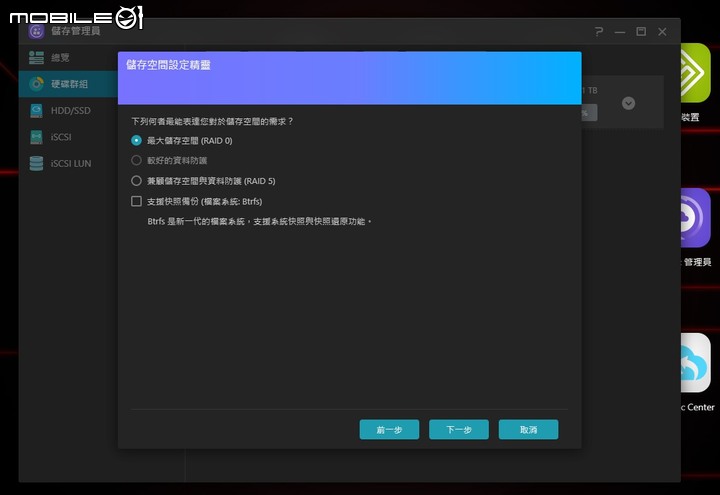
Task: Open the 硬碟群組 menu item
Action: click(x=68, y=84)
